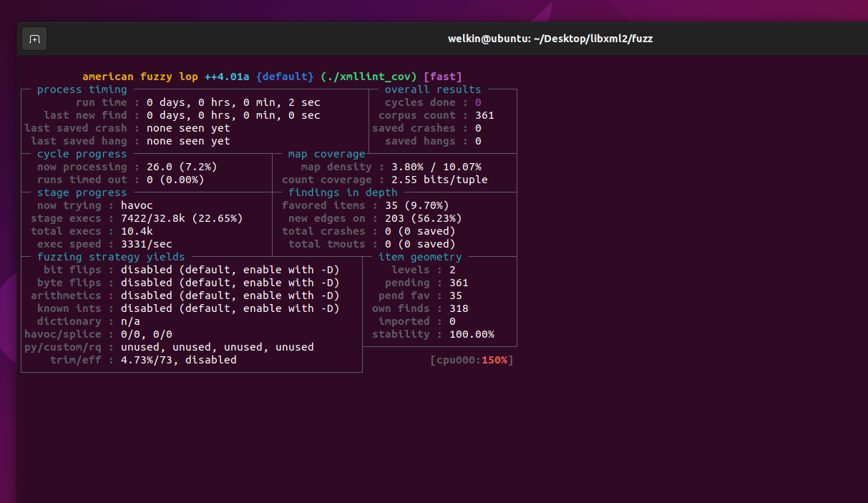Click the 'total tmouts' row label
868x503 pixels.
(327, 244)
